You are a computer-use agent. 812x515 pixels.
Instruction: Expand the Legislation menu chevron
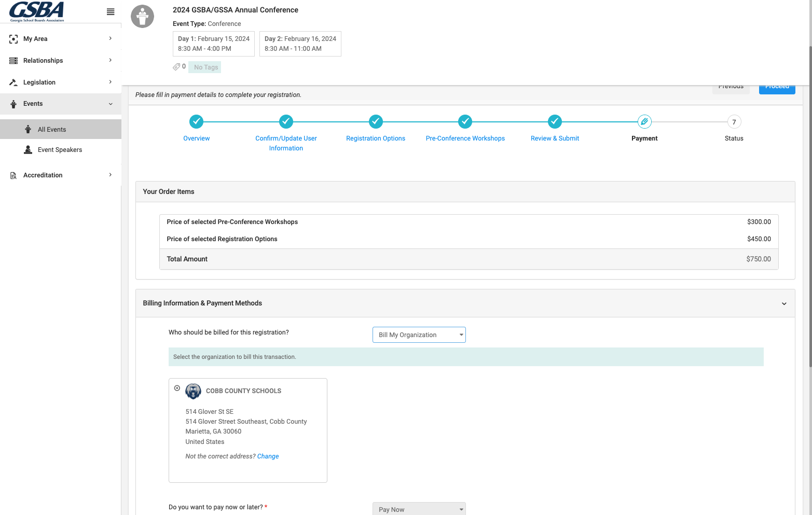[110, 82]
